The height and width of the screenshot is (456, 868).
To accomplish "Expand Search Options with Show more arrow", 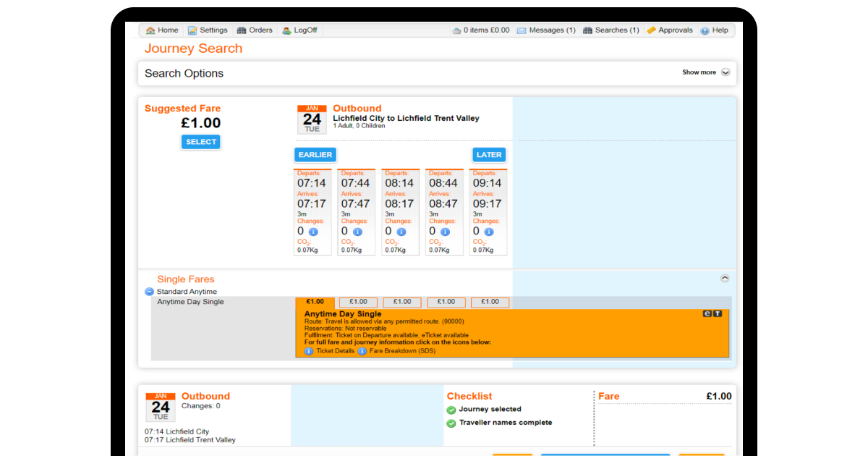I will click(726, 72).
